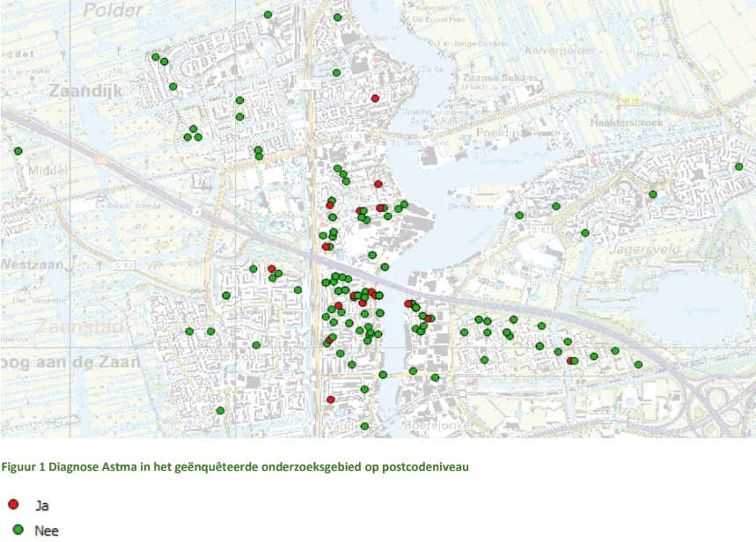Click the green dot in bottom-left map corner area
The height and width of the screenshot is (542, 756).
[x=220, y=410]
